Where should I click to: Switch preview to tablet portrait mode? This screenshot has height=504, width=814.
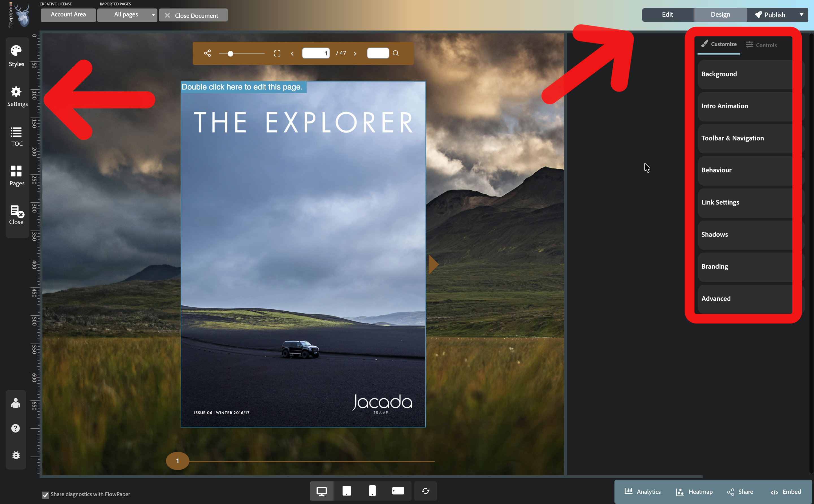[347, 491]
